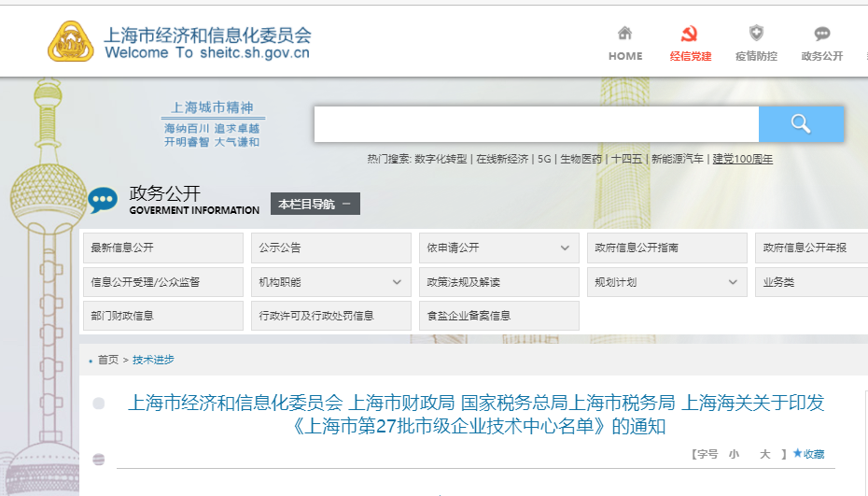Click the 首页 breadcrumb link
Screen dimensions: 868x496
click(108, 360)
